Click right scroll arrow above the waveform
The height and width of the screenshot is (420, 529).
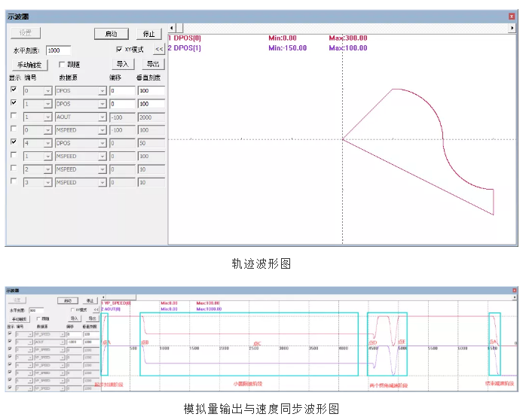[x=512, y=28]
